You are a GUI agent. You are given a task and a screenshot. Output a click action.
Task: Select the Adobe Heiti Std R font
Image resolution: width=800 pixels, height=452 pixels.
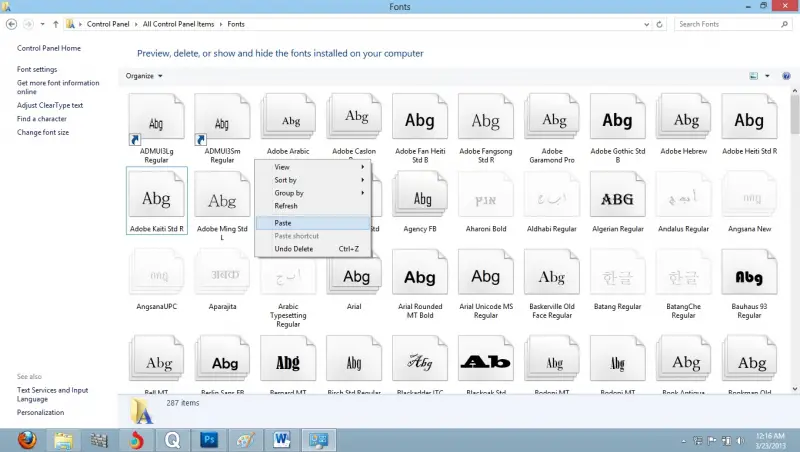click(749, 117)
